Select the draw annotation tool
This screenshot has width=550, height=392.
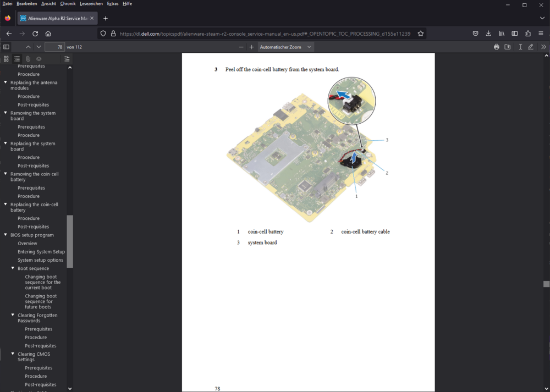click(531, 47)
